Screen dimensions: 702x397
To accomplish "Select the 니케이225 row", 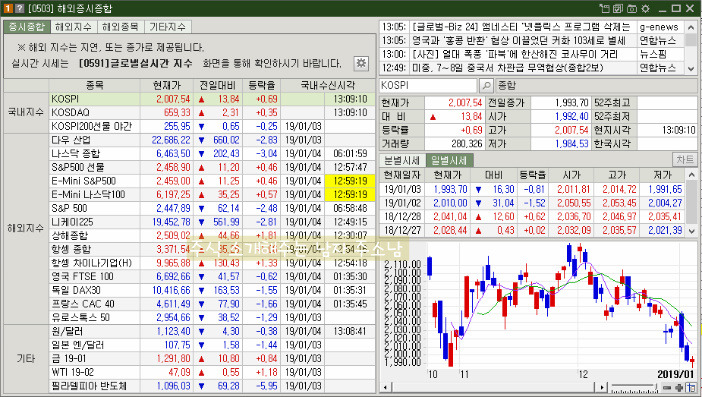I will [212, 222].
